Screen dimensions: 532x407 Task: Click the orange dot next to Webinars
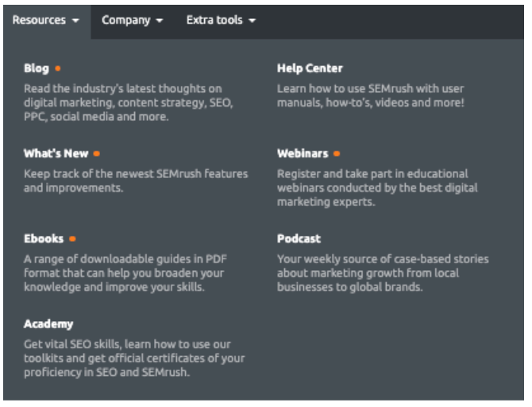(337, 153)
